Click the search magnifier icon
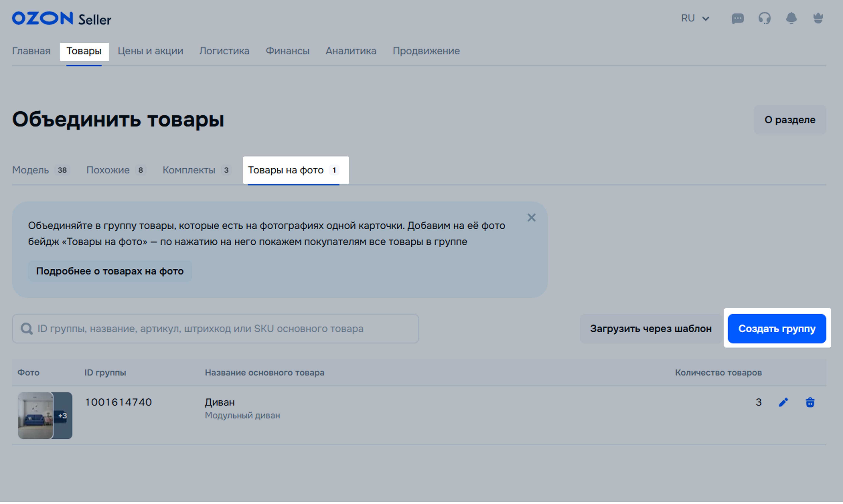 [x=26, y=329]
